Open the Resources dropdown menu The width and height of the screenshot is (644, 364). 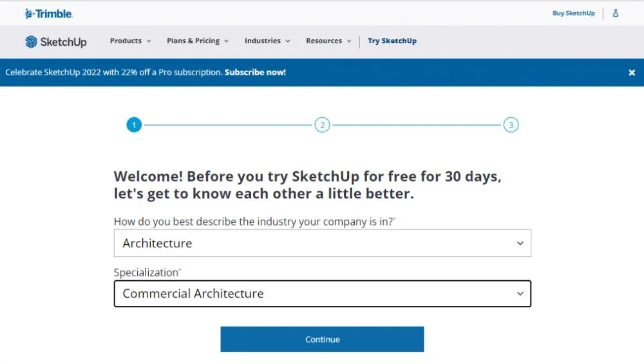click(x=328, y=41)
